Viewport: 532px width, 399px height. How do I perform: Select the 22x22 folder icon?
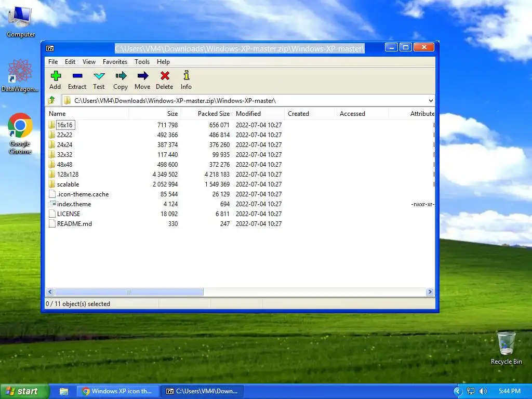51,135
